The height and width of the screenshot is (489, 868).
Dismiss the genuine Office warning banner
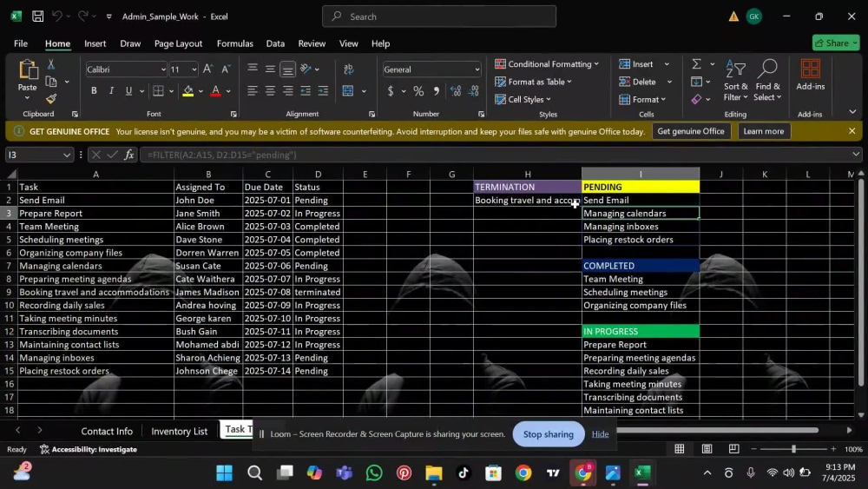pyautogui.click(x=852, y=131)
